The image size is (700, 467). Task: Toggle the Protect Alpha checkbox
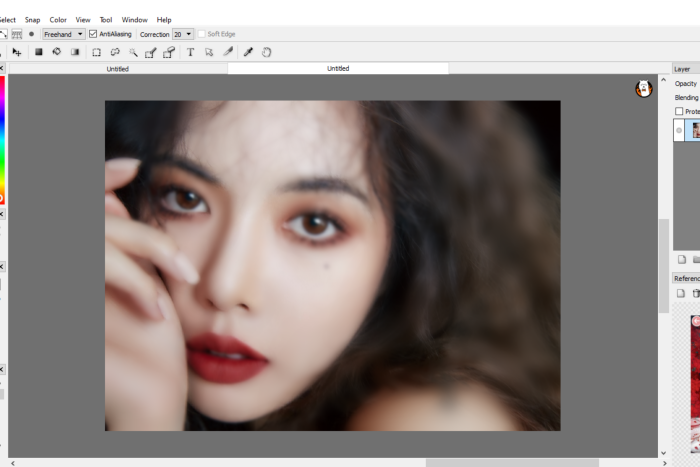pos(679,111)
